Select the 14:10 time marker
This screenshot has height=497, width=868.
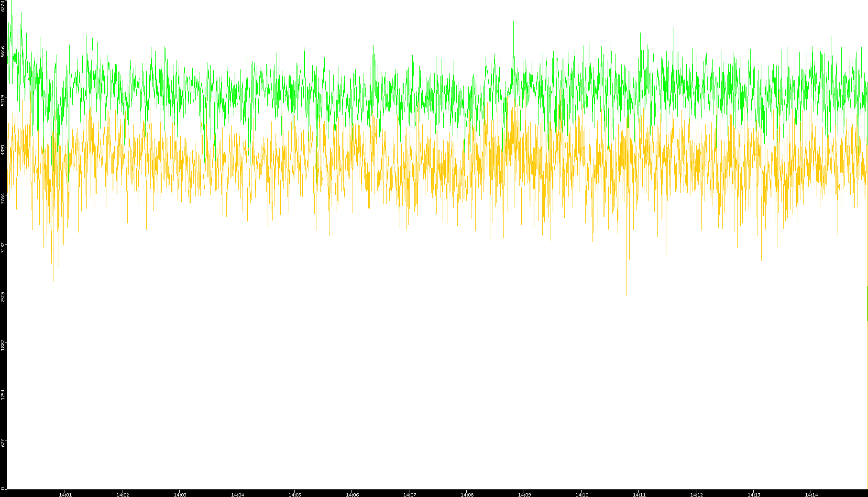click(582, 495)
